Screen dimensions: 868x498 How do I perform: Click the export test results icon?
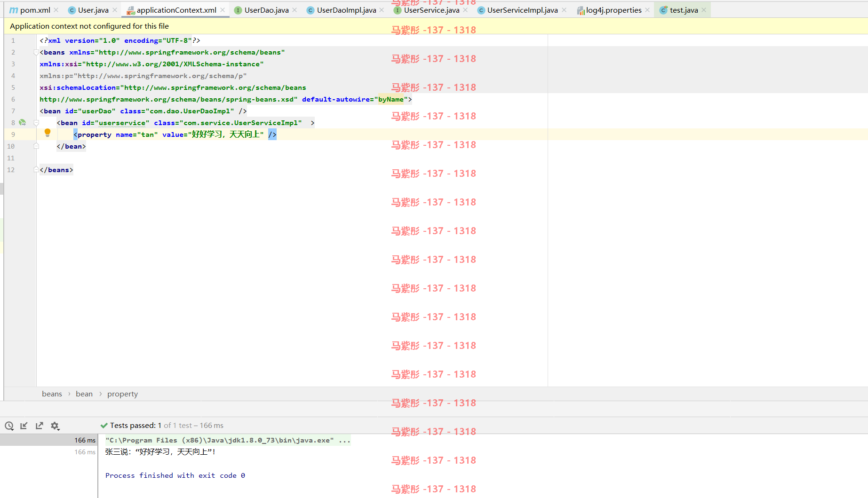click(40, 426)
